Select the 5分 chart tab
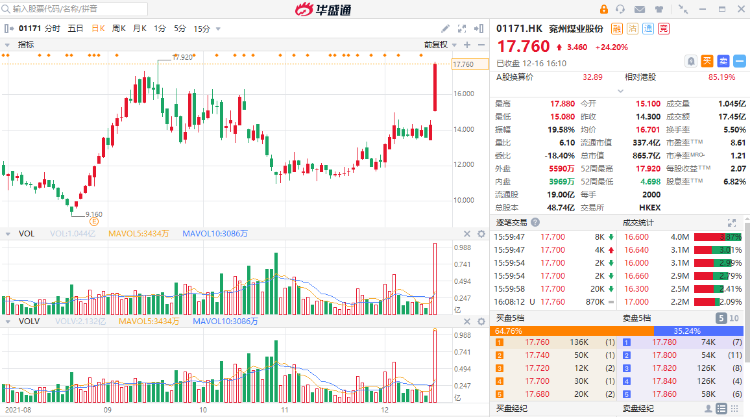Viewport: 750px width, 417px height. click(180, 29)
